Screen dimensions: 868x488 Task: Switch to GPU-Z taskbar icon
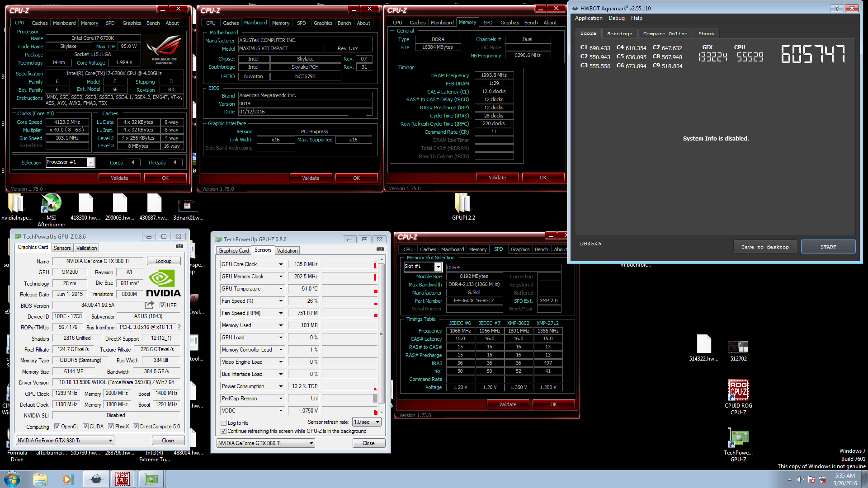tap(151, 479)
